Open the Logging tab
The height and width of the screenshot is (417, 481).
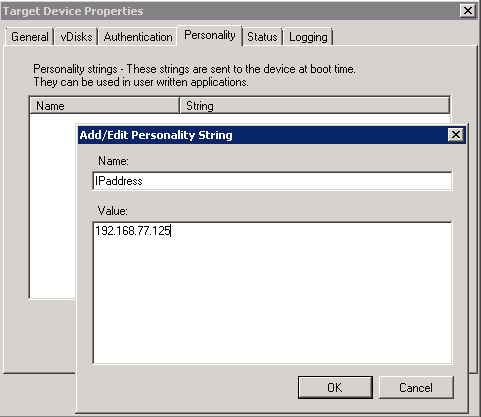click(x=308, y=37)
